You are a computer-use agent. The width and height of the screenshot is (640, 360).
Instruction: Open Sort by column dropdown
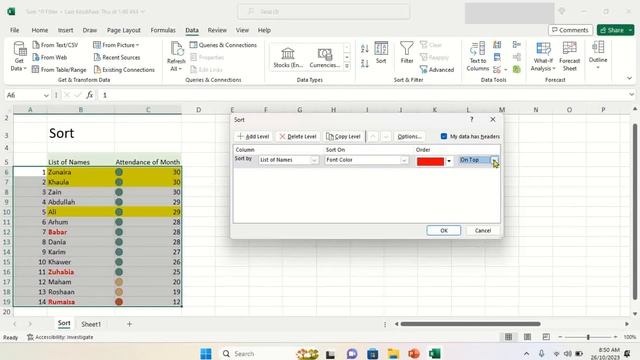tap(314, 160)
